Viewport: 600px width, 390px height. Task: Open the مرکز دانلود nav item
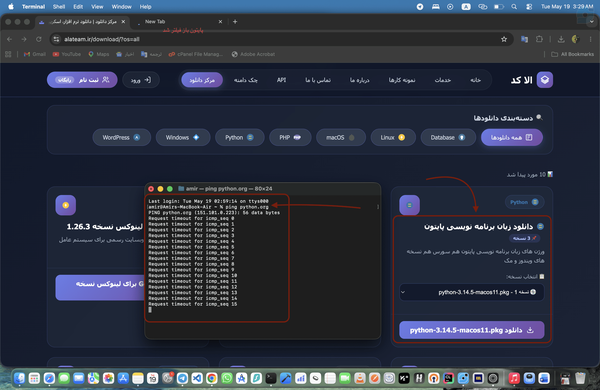click(x=202, y=80)
